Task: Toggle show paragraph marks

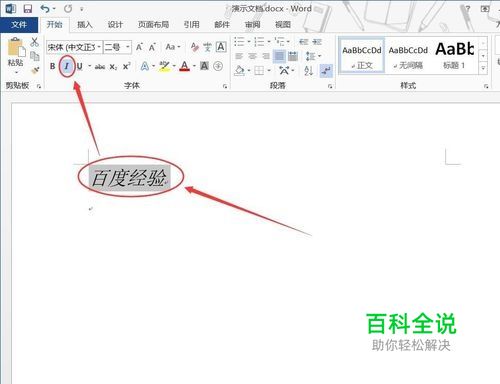Action: [x=326, y=70]
